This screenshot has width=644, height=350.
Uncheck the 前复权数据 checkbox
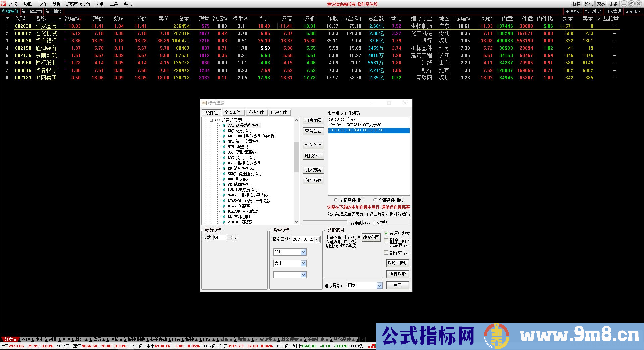(386, 233)
